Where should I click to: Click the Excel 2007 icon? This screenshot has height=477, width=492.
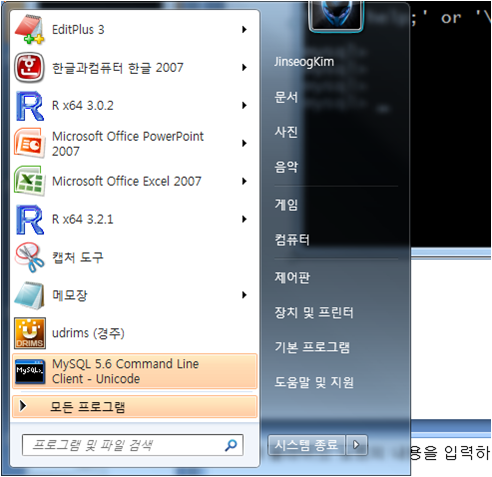click(x=29, y=181)
